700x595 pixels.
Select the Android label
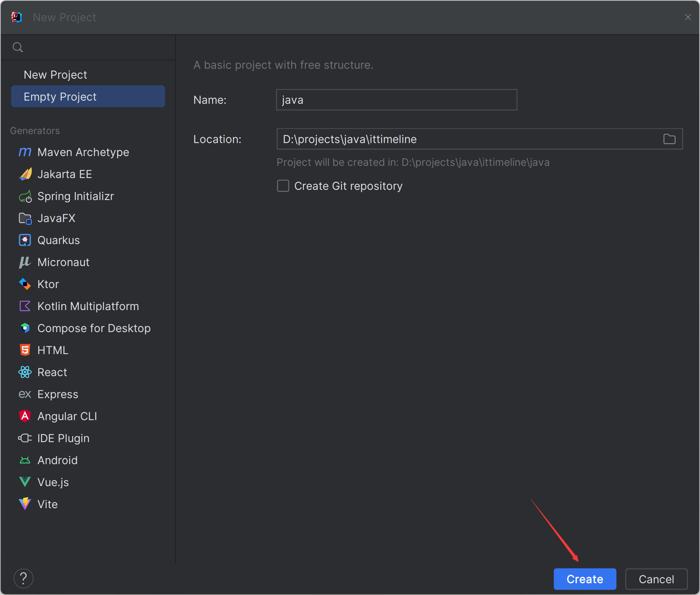coord(57,460)
